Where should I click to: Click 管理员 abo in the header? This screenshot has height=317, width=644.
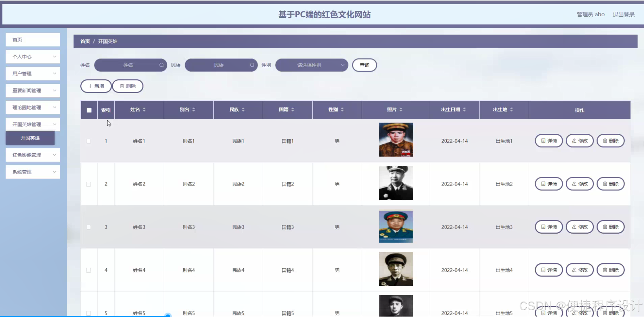point(591,15)
